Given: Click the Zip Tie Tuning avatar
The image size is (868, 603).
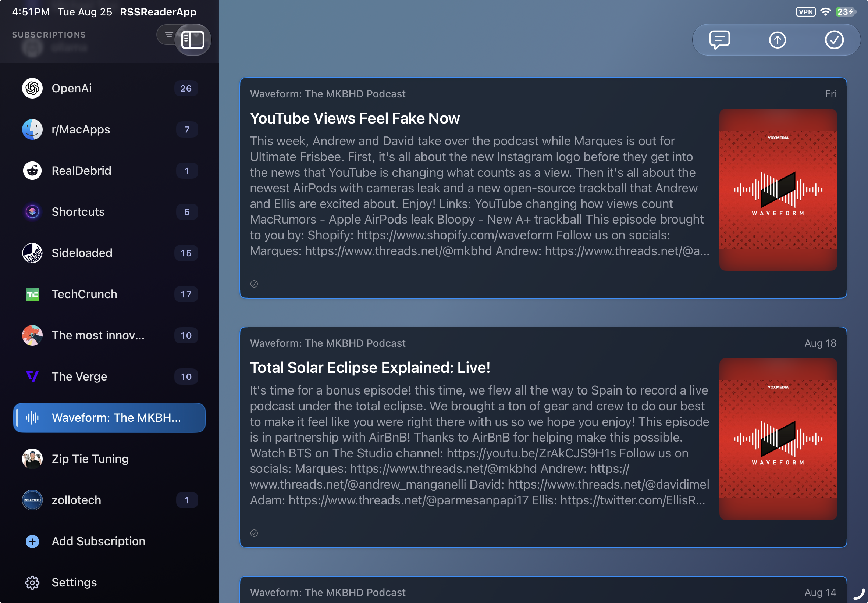Looking at the screenshot, I should pos(32,459).
